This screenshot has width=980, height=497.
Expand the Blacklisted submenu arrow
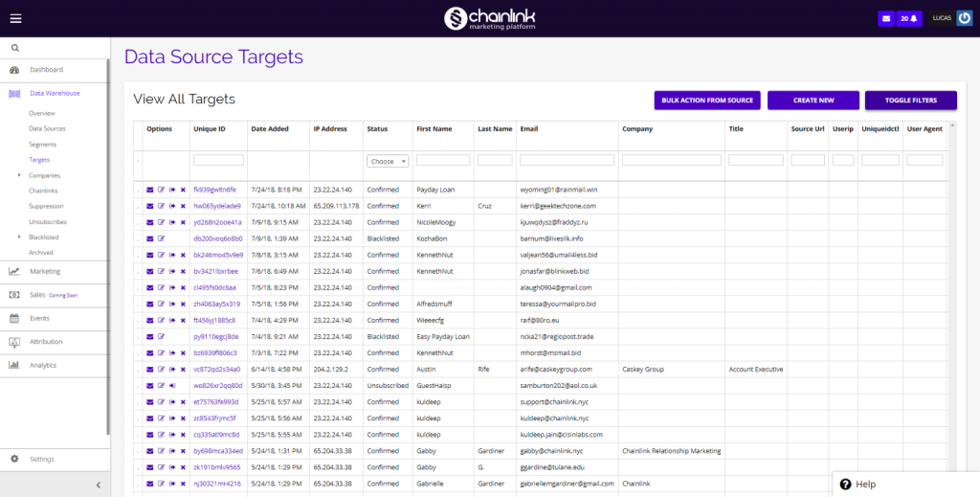19,237
